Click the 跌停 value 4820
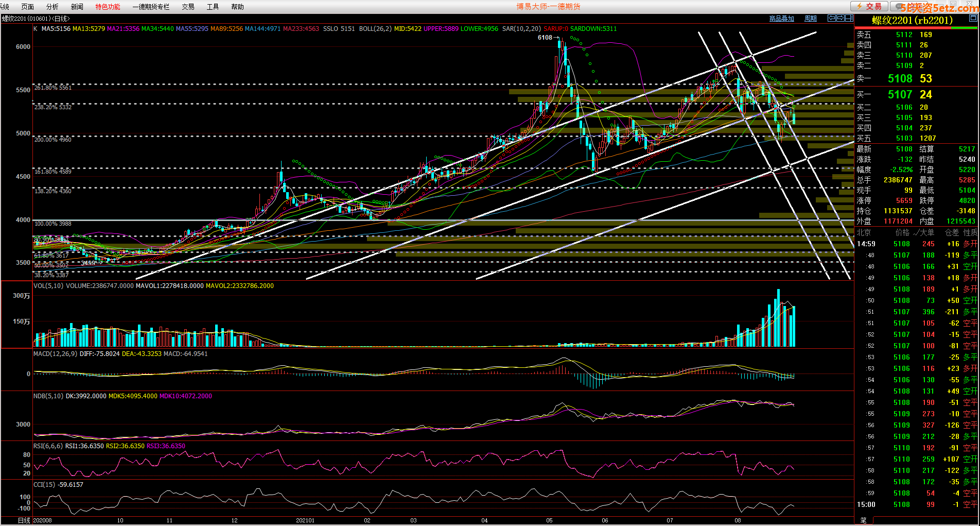Image resolution: width=980 pixels, height=526 pixels. click(967, 200)
